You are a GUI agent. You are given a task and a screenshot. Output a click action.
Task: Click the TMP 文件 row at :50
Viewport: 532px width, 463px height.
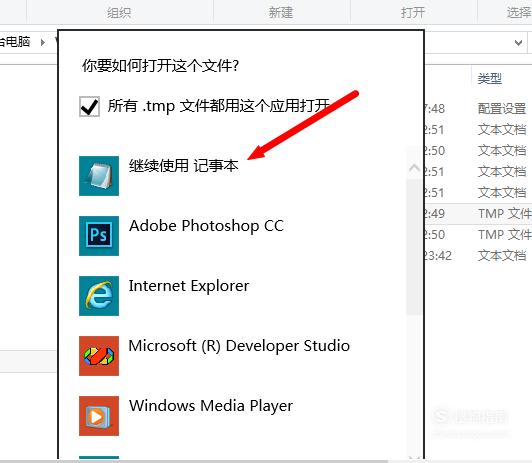click(x=505, y=235)
